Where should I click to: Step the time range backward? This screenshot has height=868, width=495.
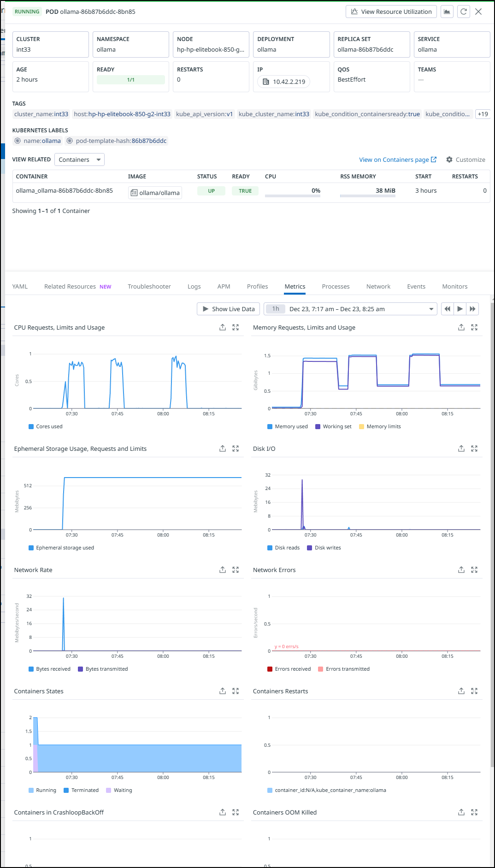point(447,309)
